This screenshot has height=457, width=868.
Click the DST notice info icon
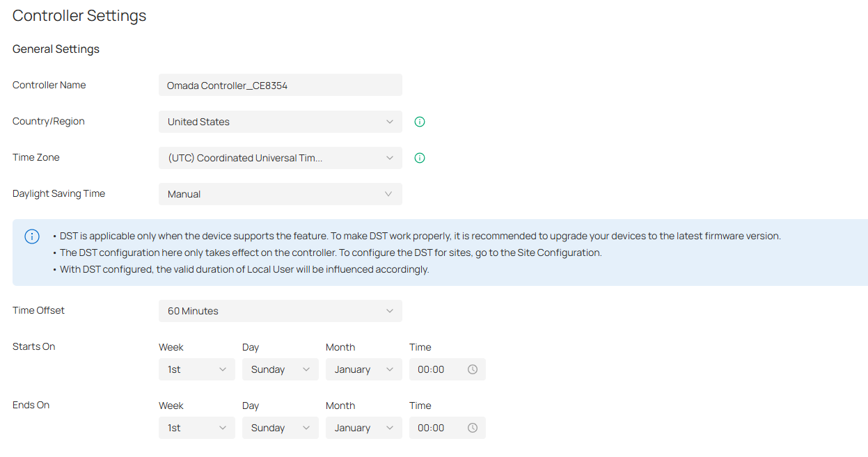pyautogui.click(x=32, y=236)
